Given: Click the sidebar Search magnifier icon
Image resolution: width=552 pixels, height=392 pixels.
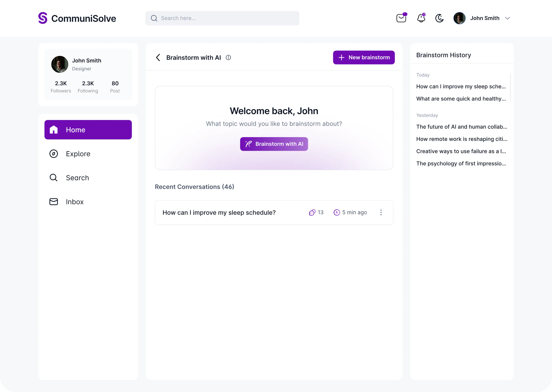Looking at the screenshot, I should tap(54, 178).
